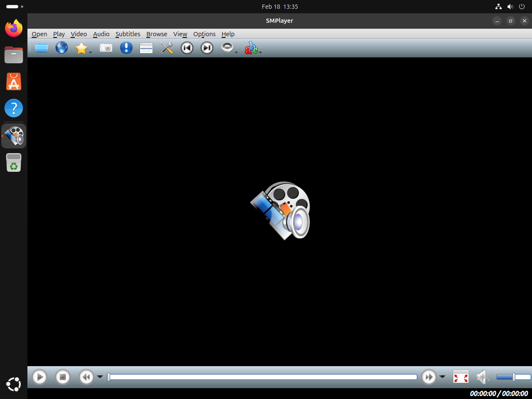Screen dimensions: 532x399
Task: Open URL with the globe icon
Action: 62,48
